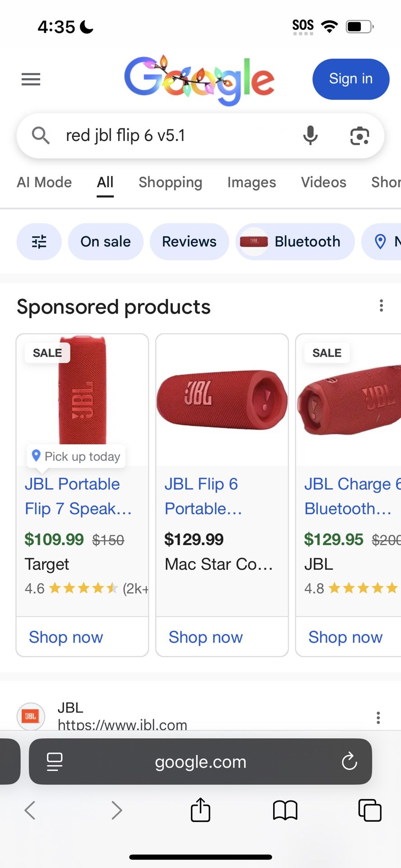Tap the Sign in button
The image size is (401, 868).
(x=350, y=79)
